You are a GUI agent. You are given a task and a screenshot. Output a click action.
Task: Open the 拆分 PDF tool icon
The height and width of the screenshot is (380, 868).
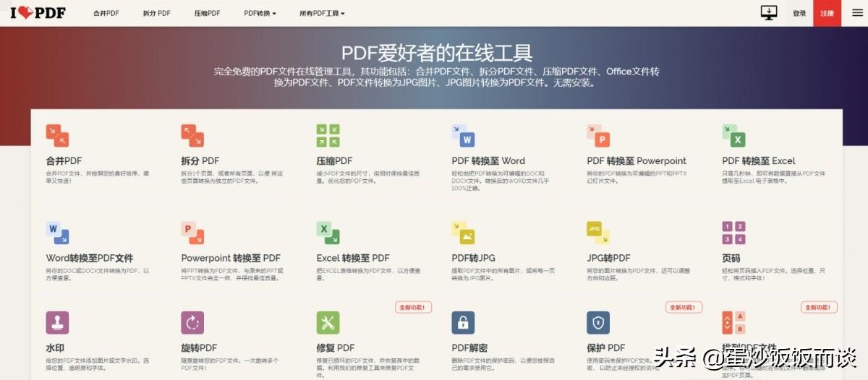click(x=192, y=136)
